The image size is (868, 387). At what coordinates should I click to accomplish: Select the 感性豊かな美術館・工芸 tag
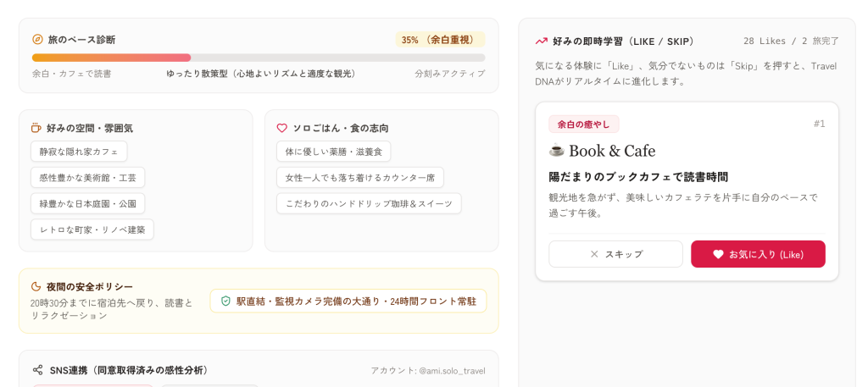(87, 178)
